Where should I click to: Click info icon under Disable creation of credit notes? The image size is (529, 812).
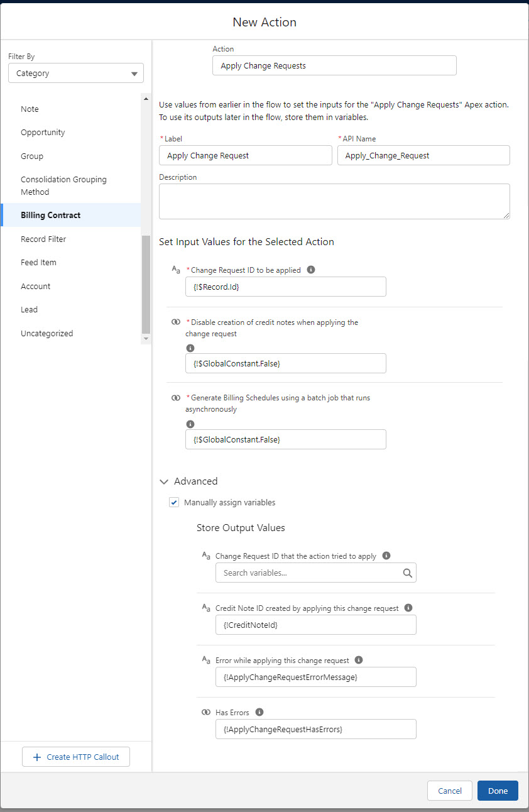click(190, 348)
